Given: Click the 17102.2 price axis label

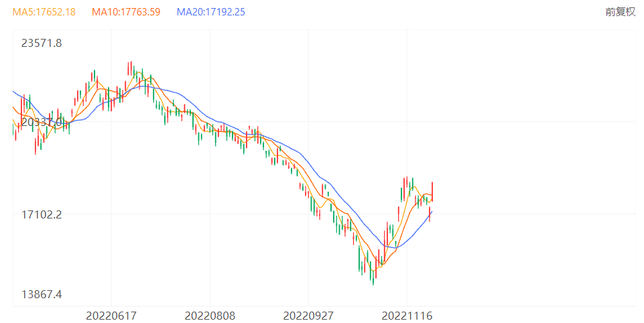Looking at the screenshot, I should click(x=42, y=214).
